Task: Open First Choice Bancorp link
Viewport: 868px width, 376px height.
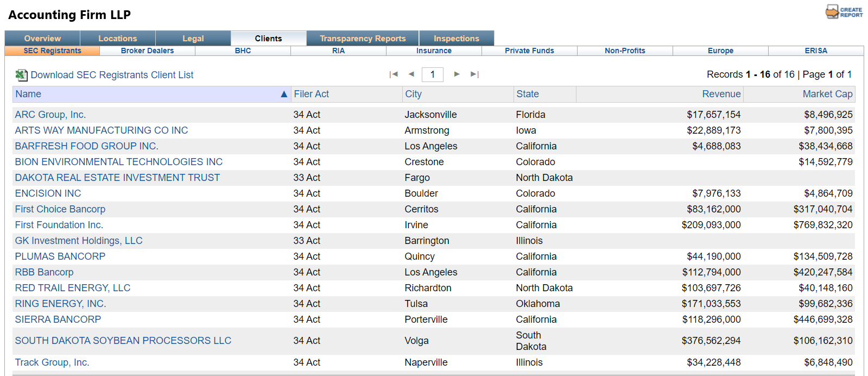Action: click(60, 209)
